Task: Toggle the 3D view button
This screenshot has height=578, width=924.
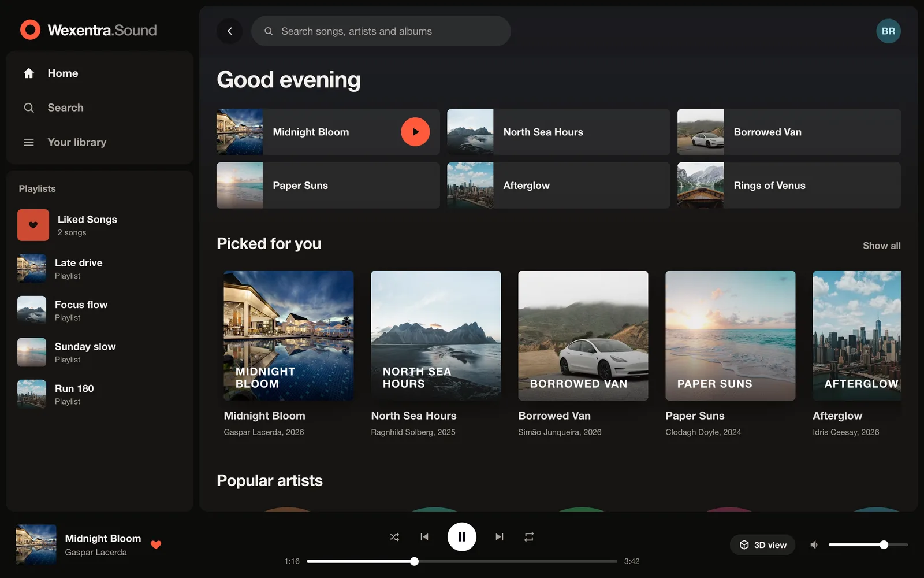Action: click(x=763, y=545)
